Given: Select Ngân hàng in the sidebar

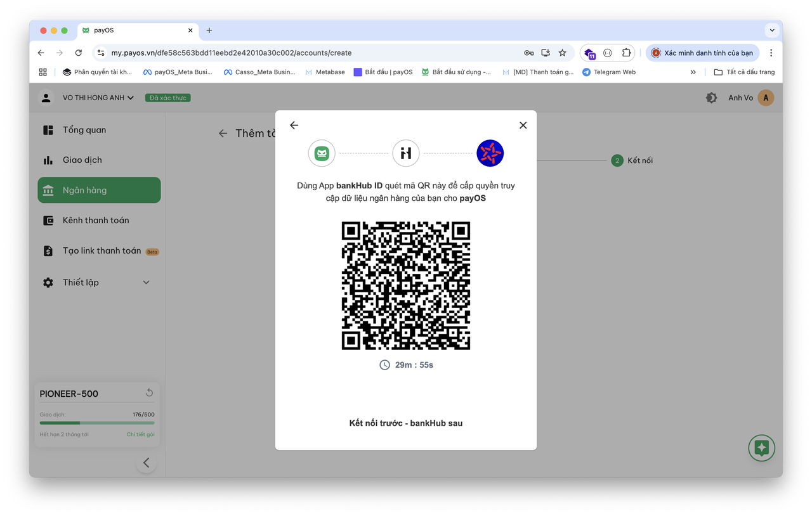Looking at the screenshot, I should 99,190.
